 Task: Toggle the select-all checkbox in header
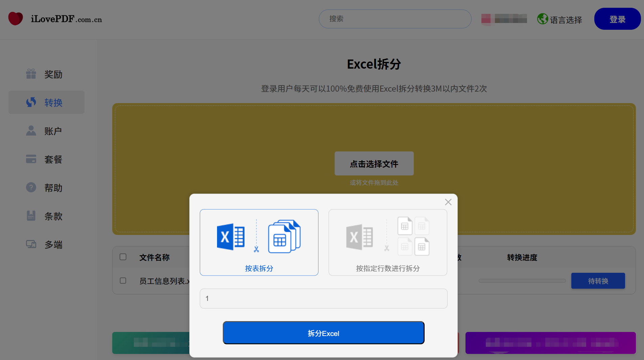(123, 257)
